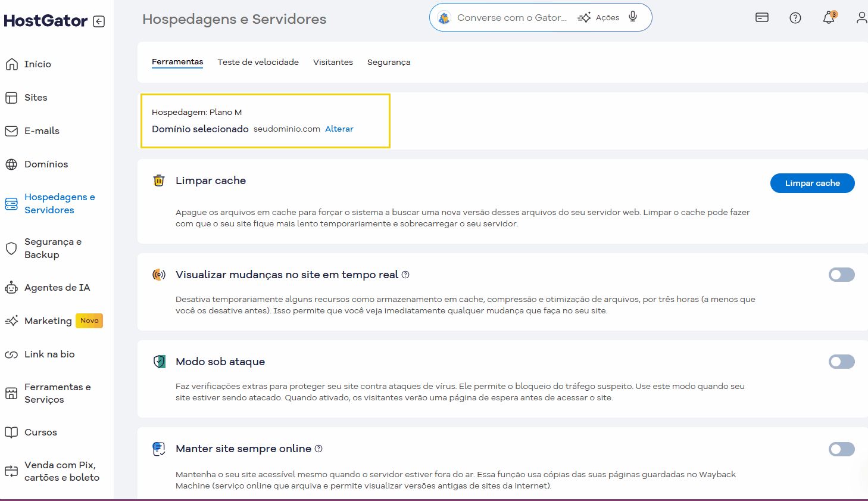868x501 pixels.
Task: Click the microphone icon in Gator chat
Action: (633, 17)
